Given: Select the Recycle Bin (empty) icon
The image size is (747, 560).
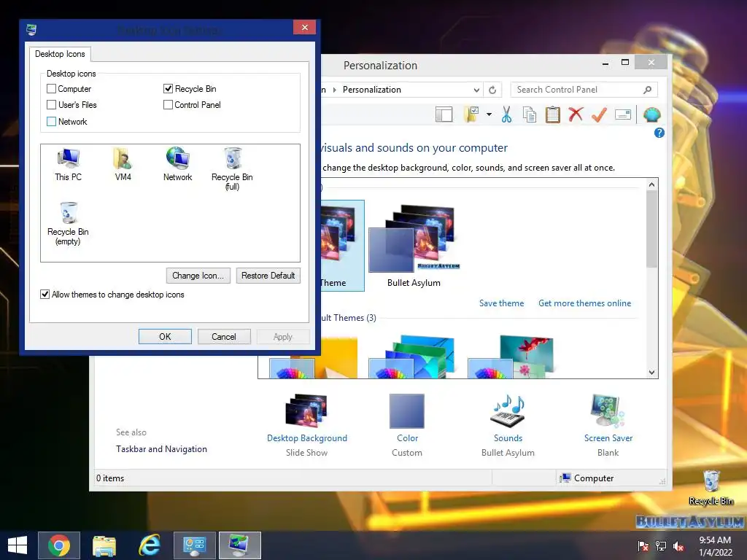Looking at the screenshot, I should (68, 223).
